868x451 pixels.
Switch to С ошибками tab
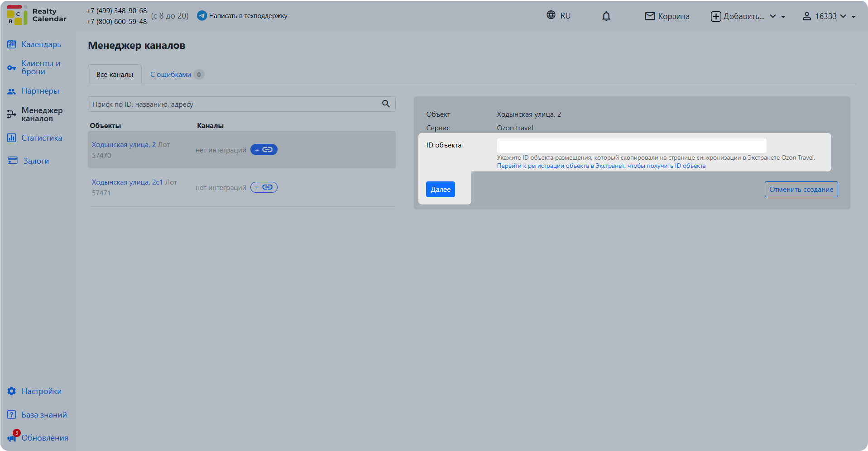(177, 75)
